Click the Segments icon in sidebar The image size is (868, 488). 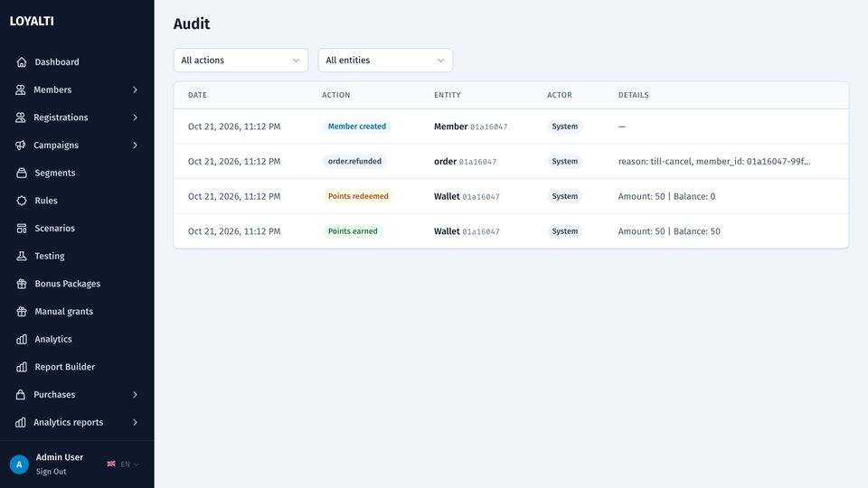[22, 173]
